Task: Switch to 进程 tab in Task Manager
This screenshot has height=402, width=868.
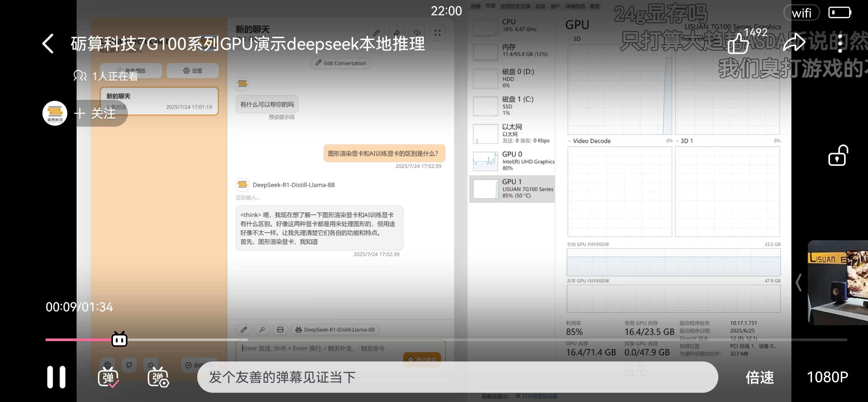Action: click(475, 6)
